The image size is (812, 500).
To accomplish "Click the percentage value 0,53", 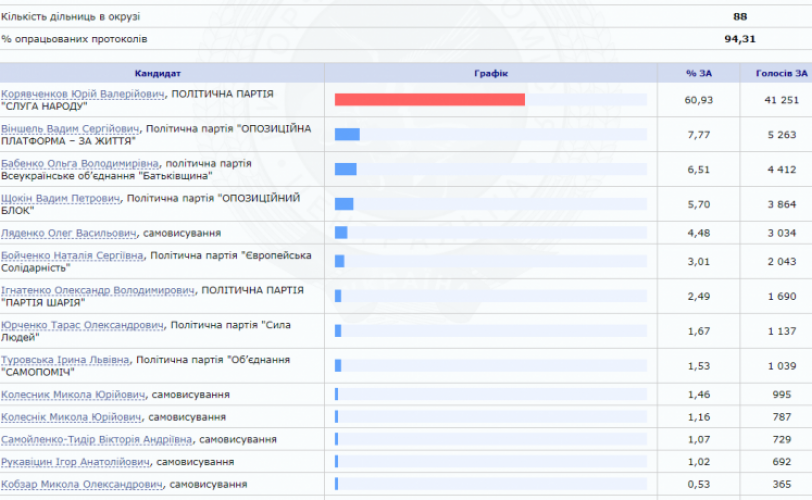I will (699, 484).
